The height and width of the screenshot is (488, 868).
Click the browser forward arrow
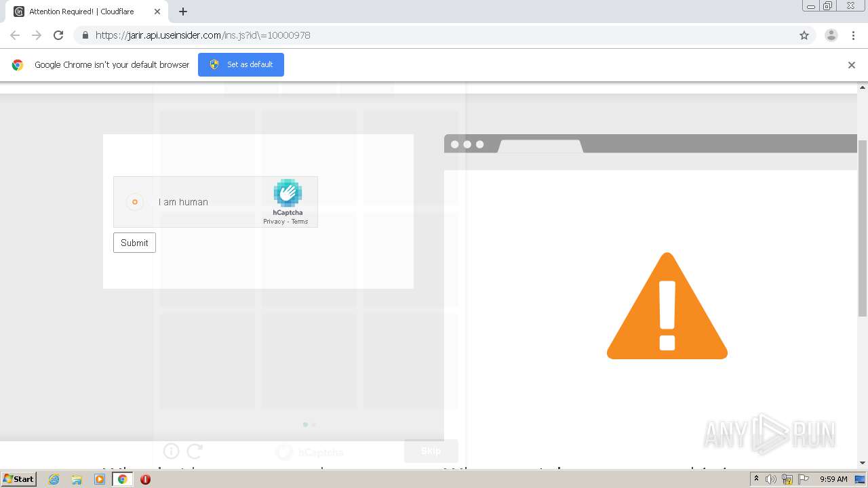(37, 35)
